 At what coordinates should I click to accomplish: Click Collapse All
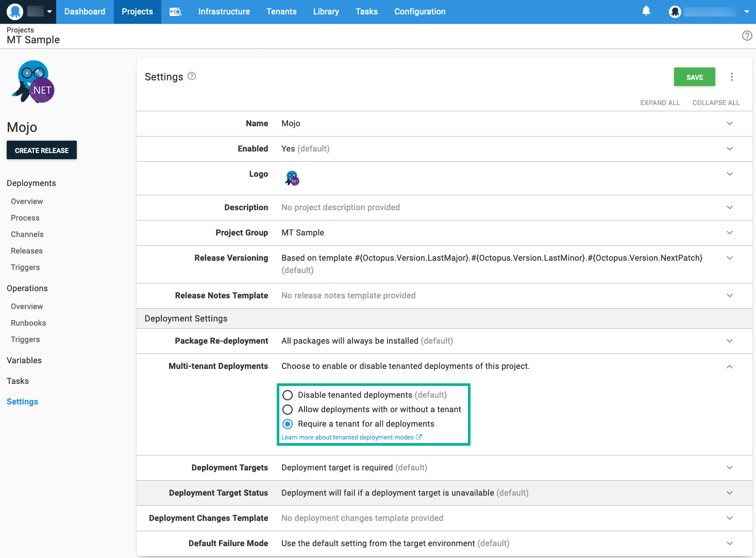click(x=716, y=103)
